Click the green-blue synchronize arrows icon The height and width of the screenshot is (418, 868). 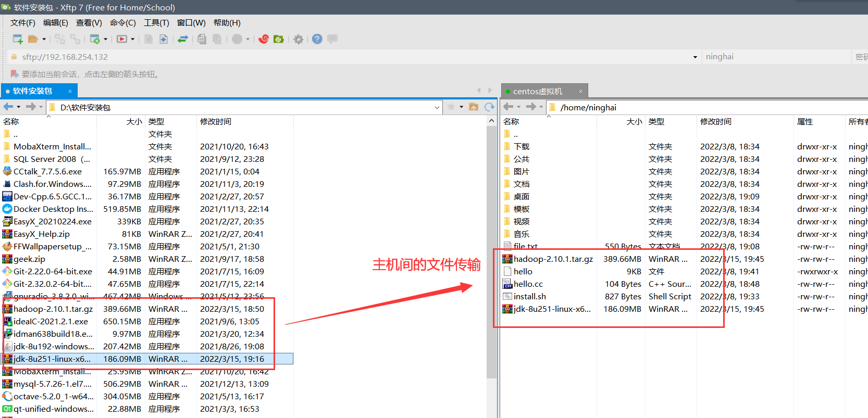pyautogui.click(x=183, y=39)
